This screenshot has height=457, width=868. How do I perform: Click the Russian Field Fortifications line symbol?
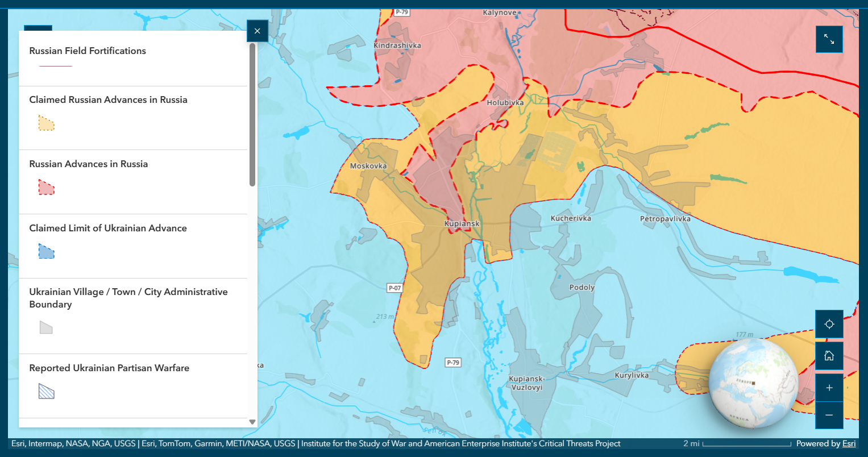(x=56, y=67)
